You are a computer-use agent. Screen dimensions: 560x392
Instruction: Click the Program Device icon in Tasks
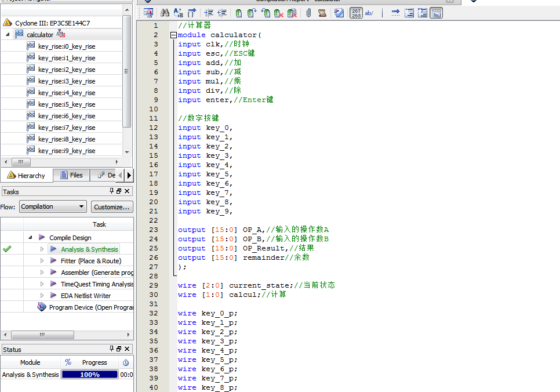(x=42, y=307)
